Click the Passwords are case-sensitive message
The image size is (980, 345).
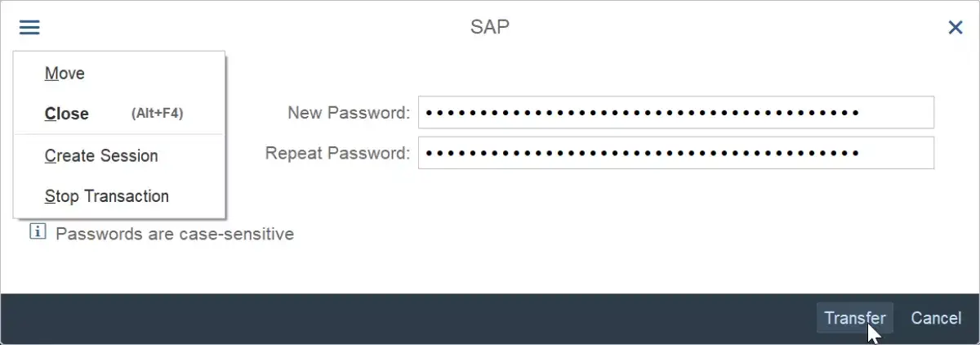pyautogui.click(x=175, y=234)
